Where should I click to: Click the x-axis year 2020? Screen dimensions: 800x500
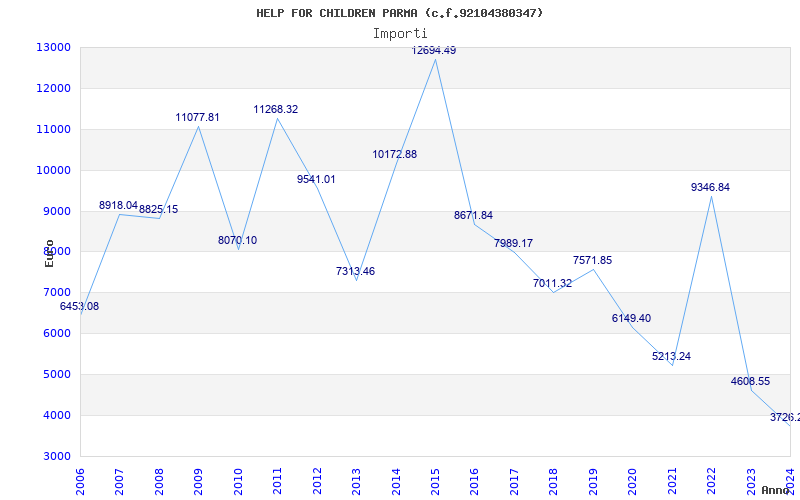pyautogui.click(x=633, y=481)
